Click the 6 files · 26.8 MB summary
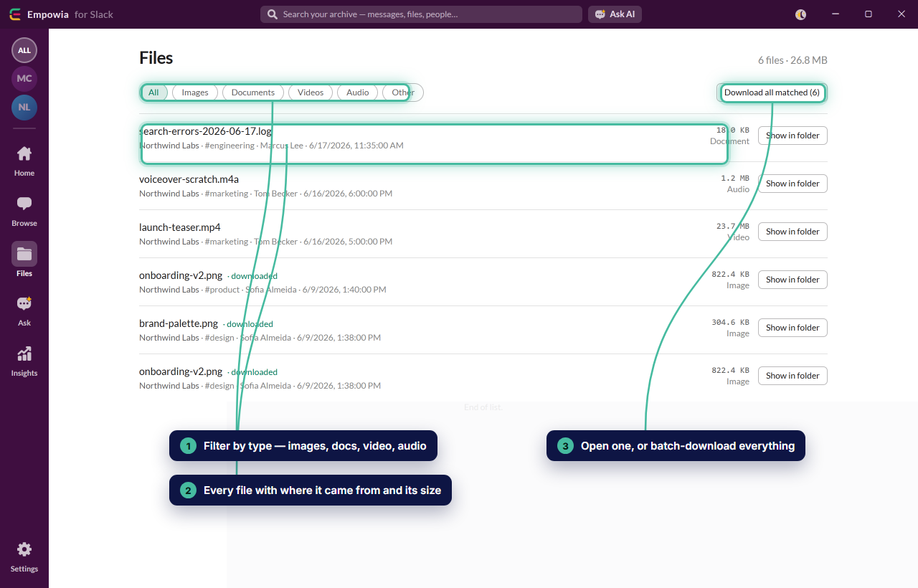The width and height of the screenshot is (918, 588). click(x=792, y=60)
